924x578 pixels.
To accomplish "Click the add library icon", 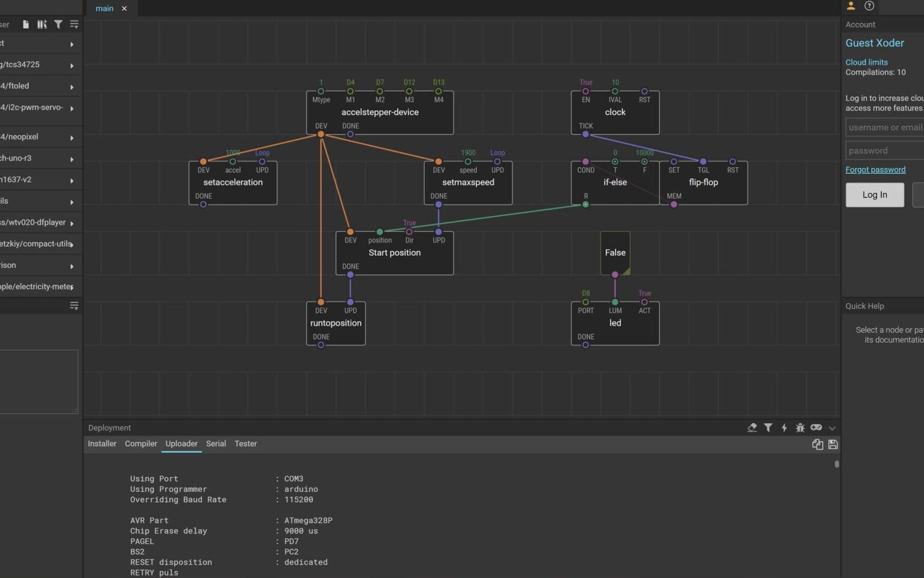I will click(42, 25).
